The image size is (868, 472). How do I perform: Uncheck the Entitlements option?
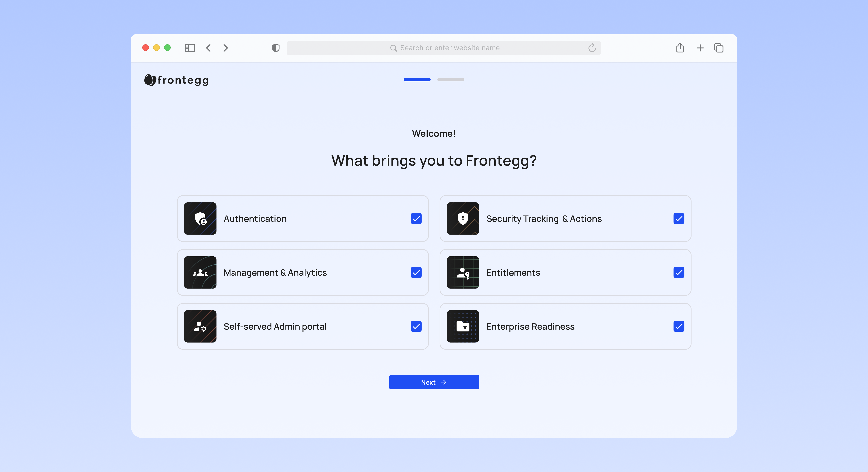click(x=679, y=273)
